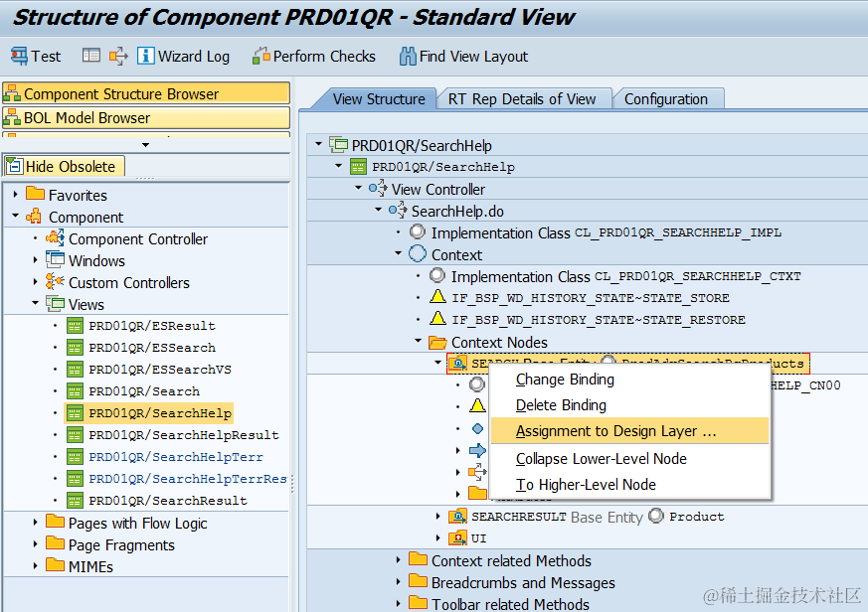Click the Find View Layout binoculars icon
This screenshot has height=612, width=868.
pos(408,56)
